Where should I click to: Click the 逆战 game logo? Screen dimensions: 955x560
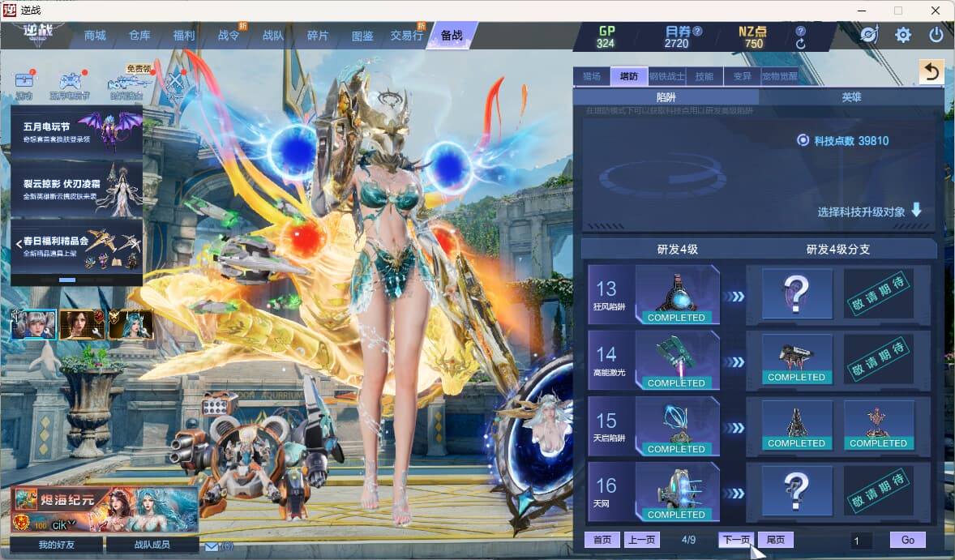tap(38, 32)
